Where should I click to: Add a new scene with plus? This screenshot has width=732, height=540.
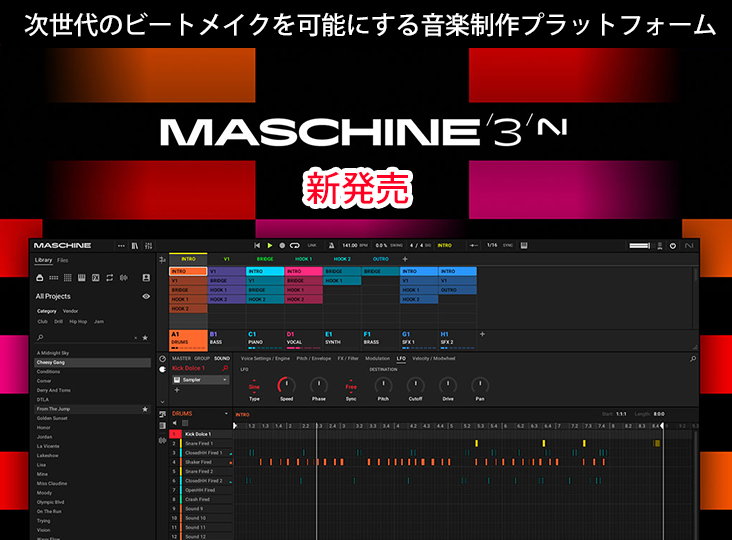[x=405, y=259]
